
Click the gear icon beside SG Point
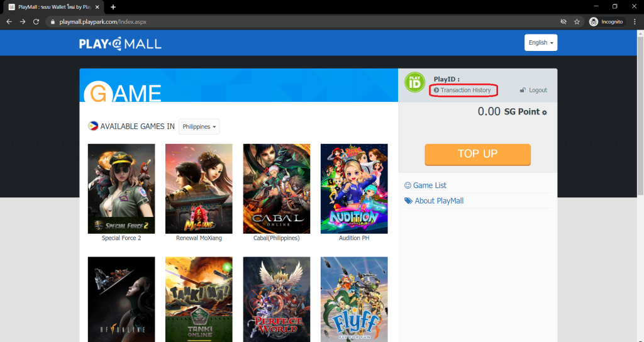coord(545,113)
